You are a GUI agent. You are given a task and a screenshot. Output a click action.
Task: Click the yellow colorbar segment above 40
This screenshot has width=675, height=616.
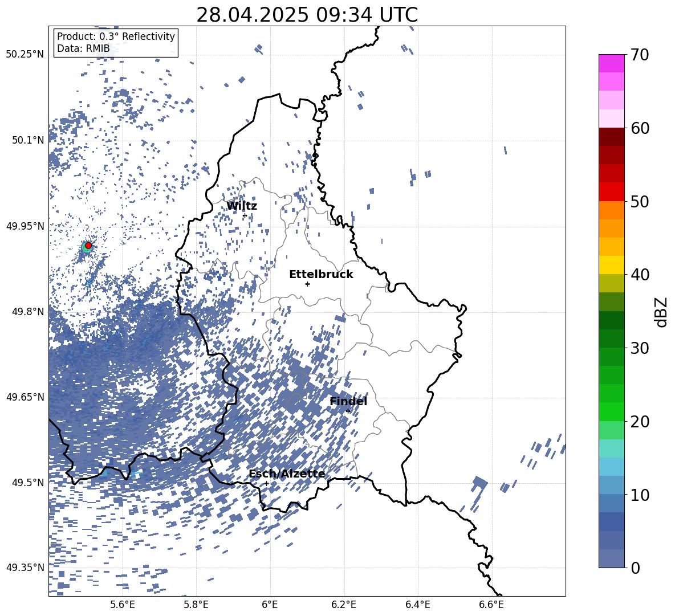pos(611,265)
